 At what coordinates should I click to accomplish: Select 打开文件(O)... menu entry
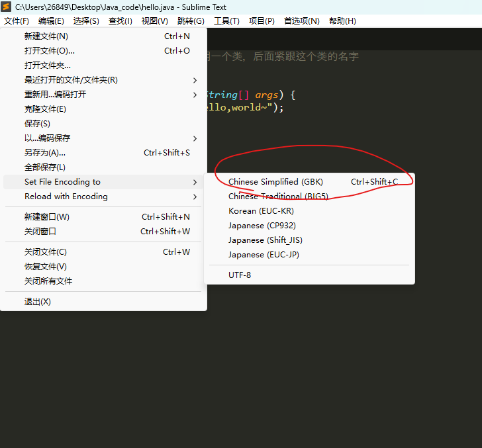103,51
